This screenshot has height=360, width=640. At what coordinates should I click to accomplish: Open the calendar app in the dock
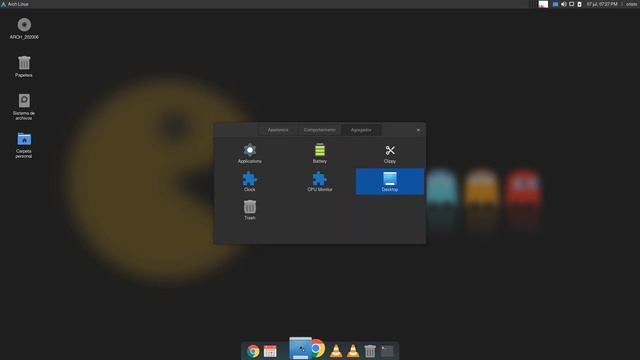coord(270,351)
